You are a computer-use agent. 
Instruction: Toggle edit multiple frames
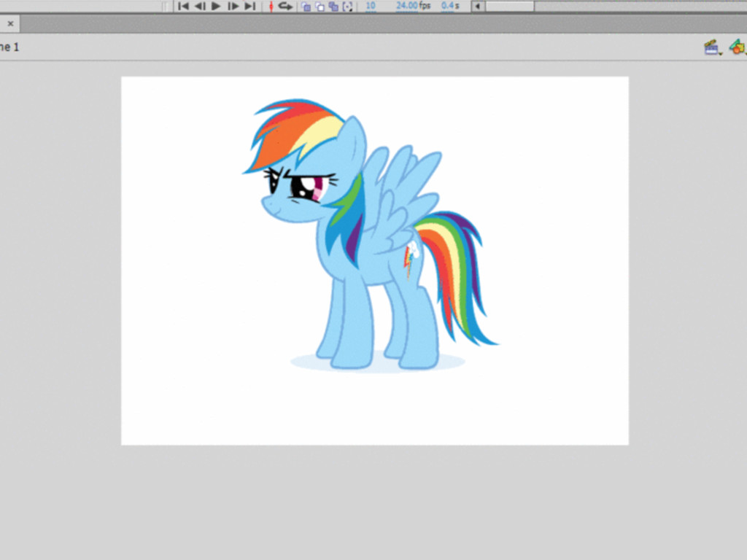click(x=333, y=7)
